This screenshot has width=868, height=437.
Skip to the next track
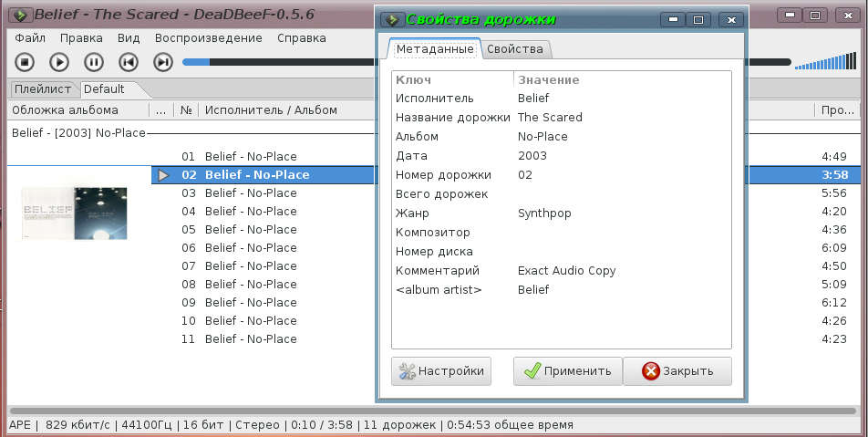click(x=162, y=62)
